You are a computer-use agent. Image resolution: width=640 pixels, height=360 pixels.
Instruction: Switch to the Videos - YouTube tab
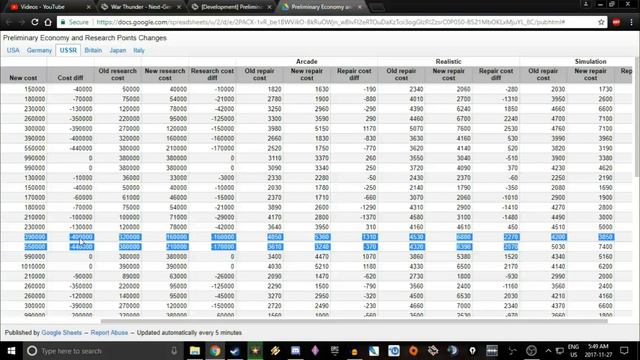48,7
